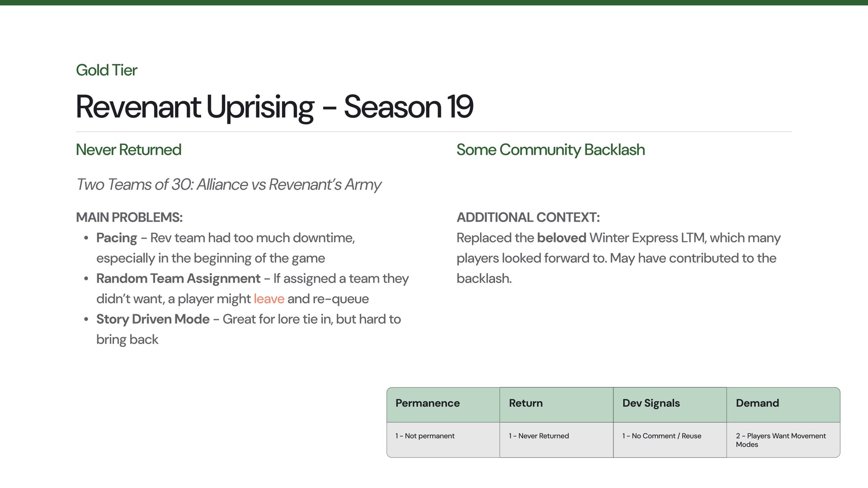This screenshot has height=488, width=868.
Task: Click the 'Some Community Backlash' subheading
Action: [x=551, y=150]
